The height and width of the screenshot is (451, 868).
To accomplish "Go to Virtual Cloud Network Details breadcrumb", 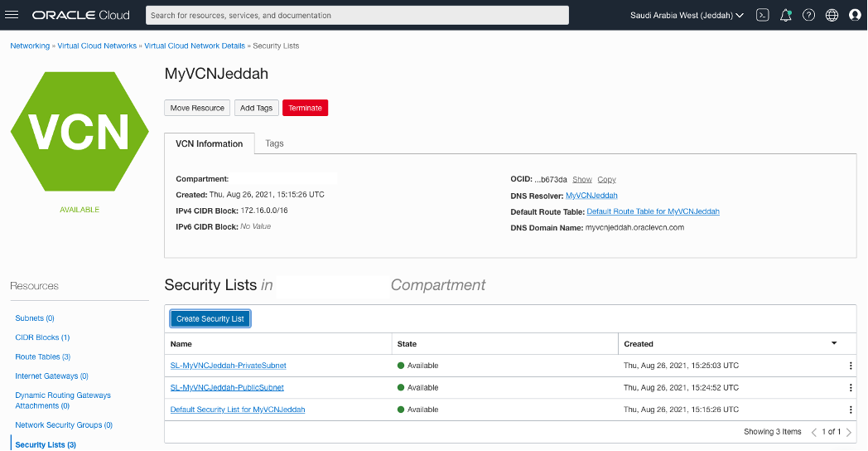I will (x=195, y=46).
